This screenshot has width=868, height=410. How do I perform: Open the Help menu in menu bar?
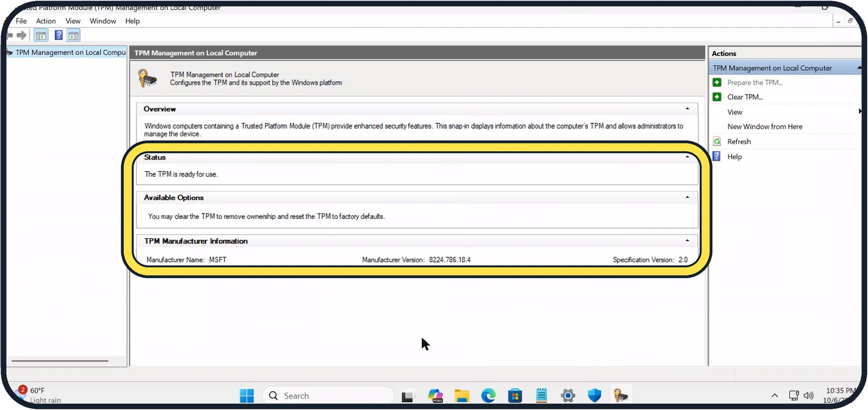(132, 21)
